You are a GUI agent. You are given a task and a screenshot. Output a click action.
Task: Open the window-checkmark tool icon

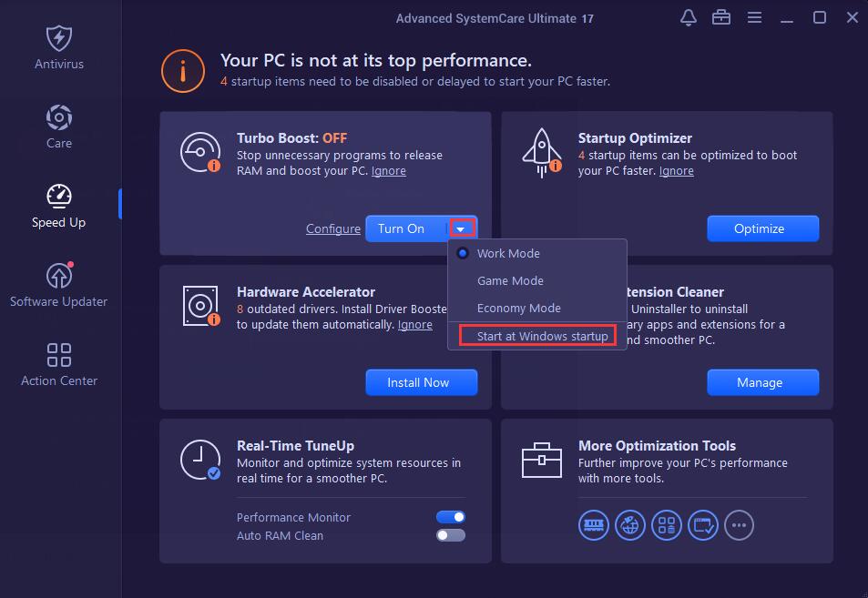703,524
